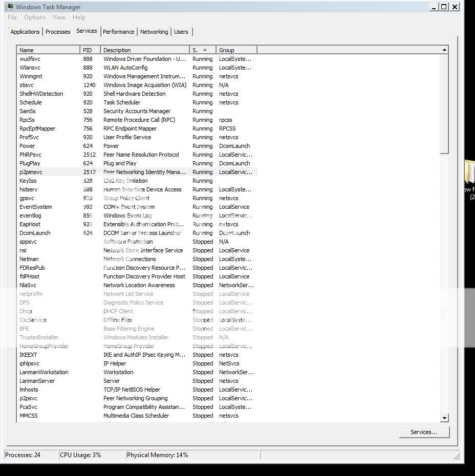Open the View menu

[x=59, y=17]
